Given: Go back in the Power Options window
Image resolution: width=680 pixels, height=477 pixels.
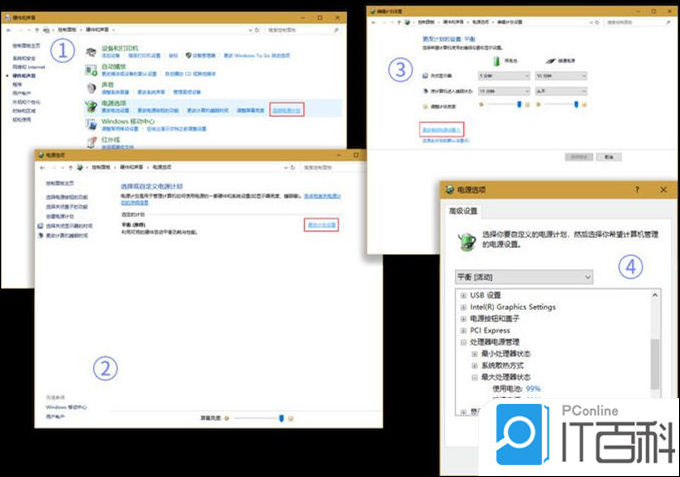Looking at the screenshot, I should pos(42,167).
